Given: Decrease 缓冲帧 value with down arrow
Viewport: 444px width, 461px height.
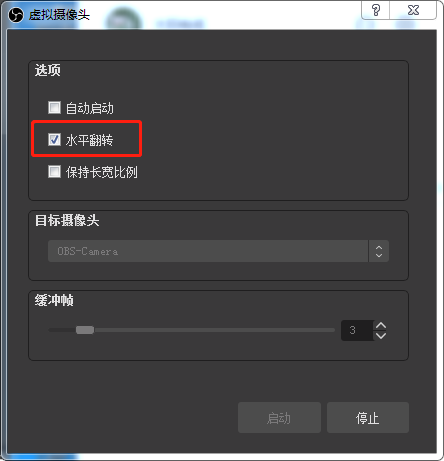Looking at the screenshot, I should pyautogui.click(x=381, y=335).
